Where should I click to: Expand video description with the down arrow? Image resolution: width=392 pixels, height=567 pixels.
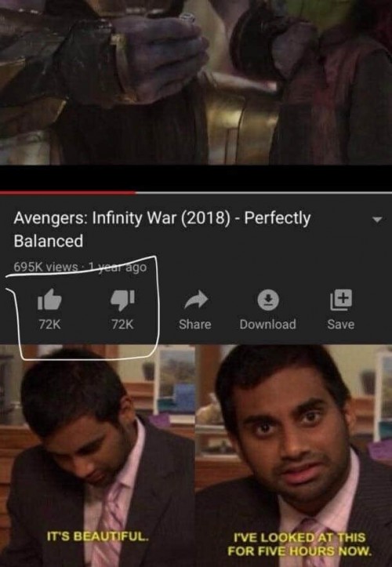pos(377,220)
